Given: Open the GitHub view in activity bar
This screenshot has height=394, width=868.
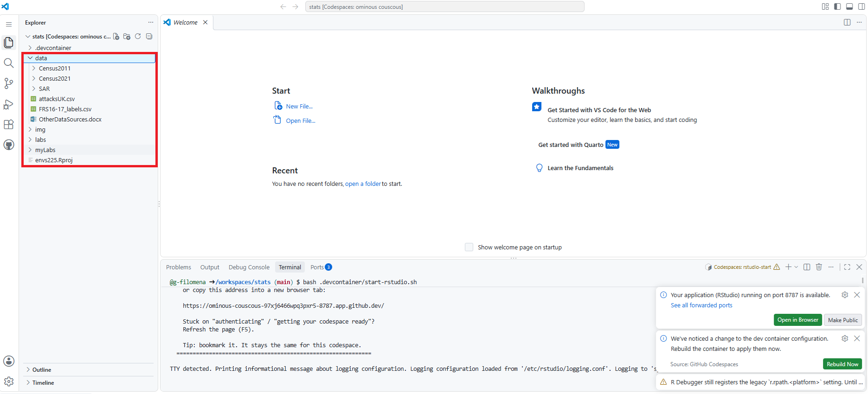Looking at the screenshot, I should pos(9,145).
